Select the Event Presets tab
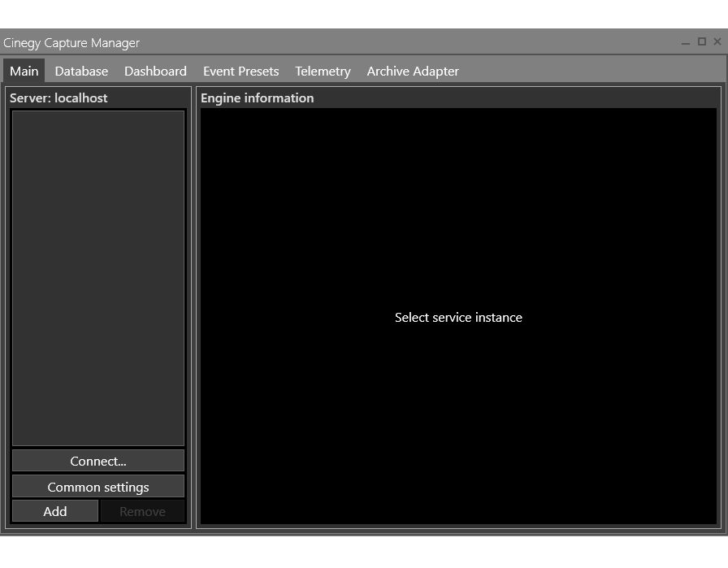 [x=240, y=72]
